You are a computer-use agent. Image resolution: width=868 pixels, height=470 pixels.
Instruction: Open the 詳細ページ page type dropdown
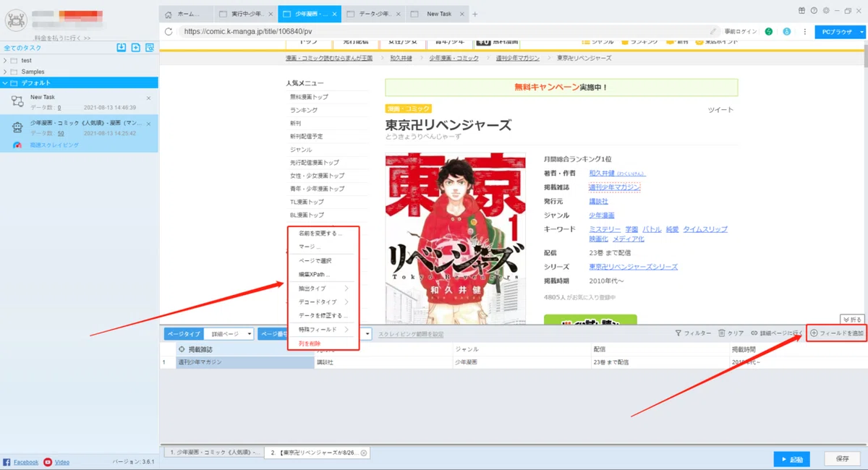click(x=228, y=334)
